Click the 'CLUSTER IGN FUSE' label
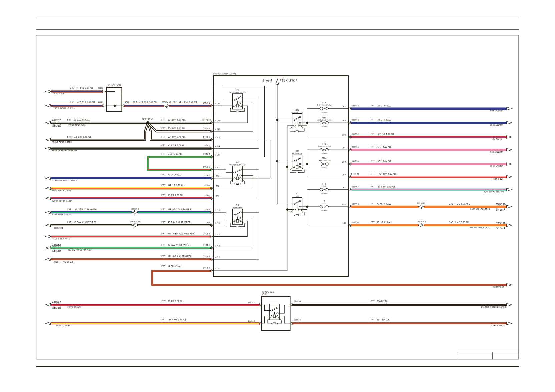555x392 pixels. [x=61, y=239]
